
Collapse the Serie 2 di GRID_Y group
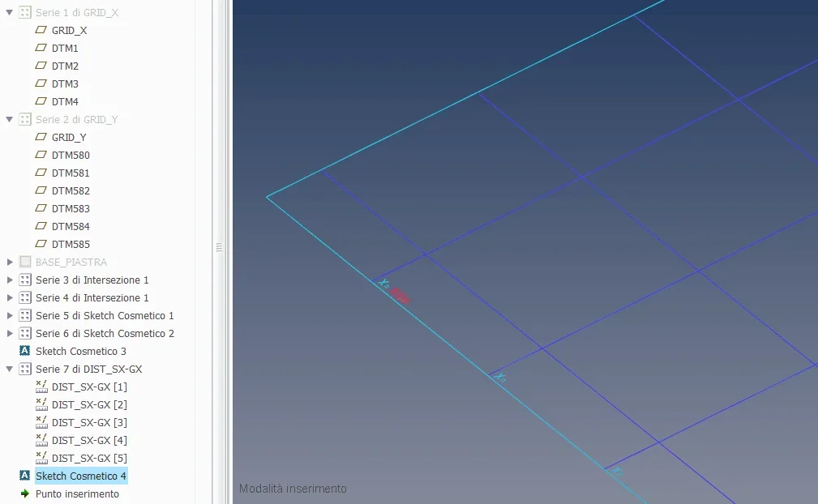tap(10, 119)
